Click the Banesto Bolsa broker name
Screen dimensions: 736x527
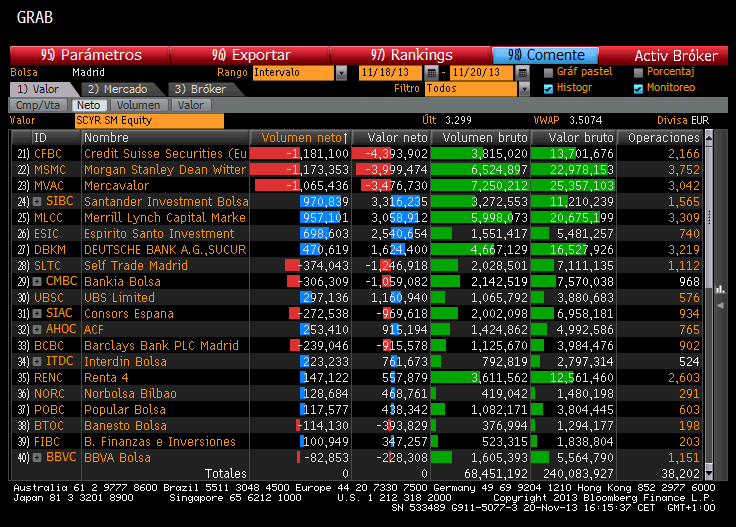pyautogui.click(x=125, y=426)
